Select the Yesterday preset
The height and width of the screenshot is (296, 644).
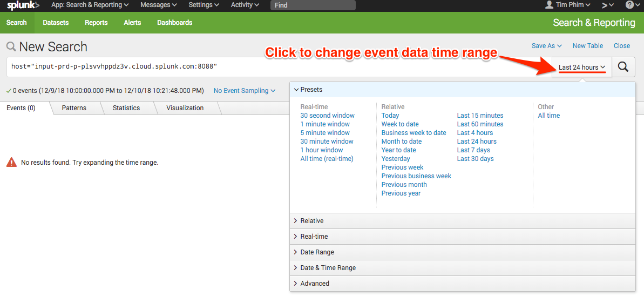click(396, 159)
